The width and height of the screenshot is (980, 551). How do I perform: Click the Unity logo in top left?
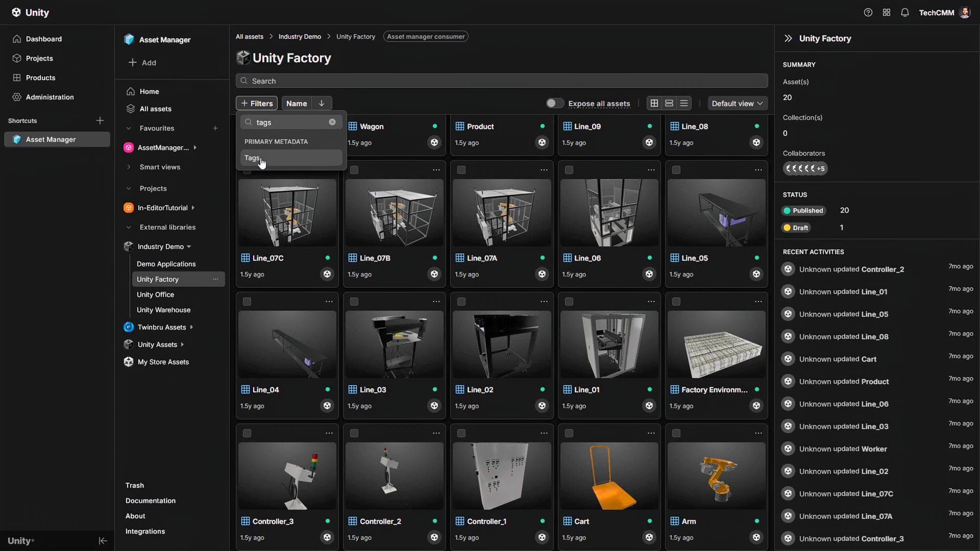pos(30,12)
